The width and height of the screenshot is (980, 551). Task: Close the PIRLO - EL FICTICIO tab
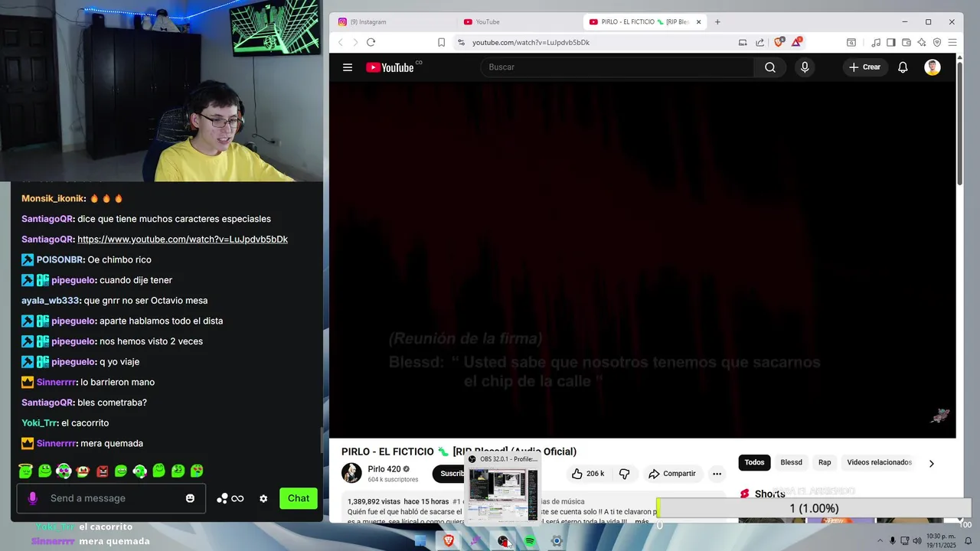tap(698, 21)
